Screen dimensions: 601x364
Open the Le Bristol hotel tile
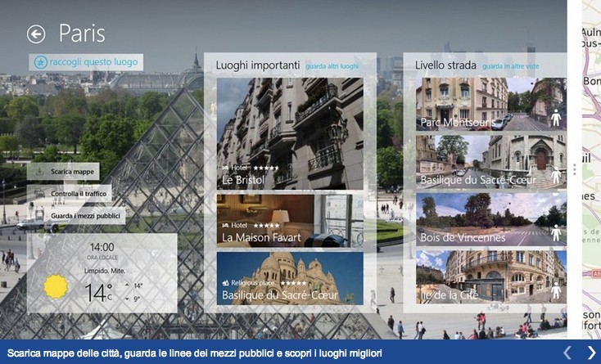[290, 133]
